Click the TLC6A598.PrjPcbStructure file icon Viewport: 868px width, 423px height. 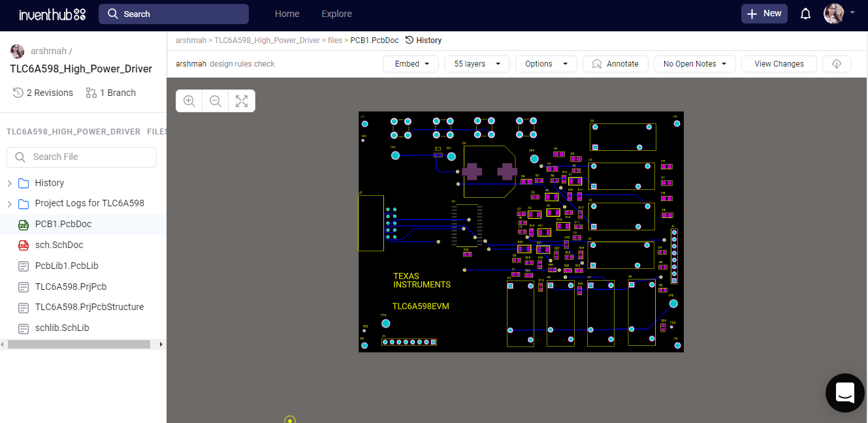click(24, 307)
